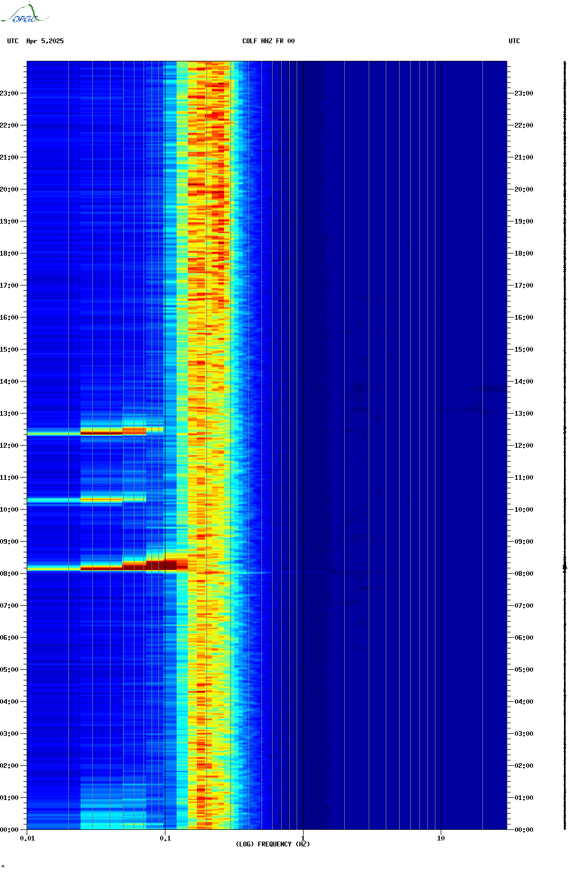588x872 pixels.
Task: Click the orange low-frequency band near 10:15
Action: [x=101, y=500]
